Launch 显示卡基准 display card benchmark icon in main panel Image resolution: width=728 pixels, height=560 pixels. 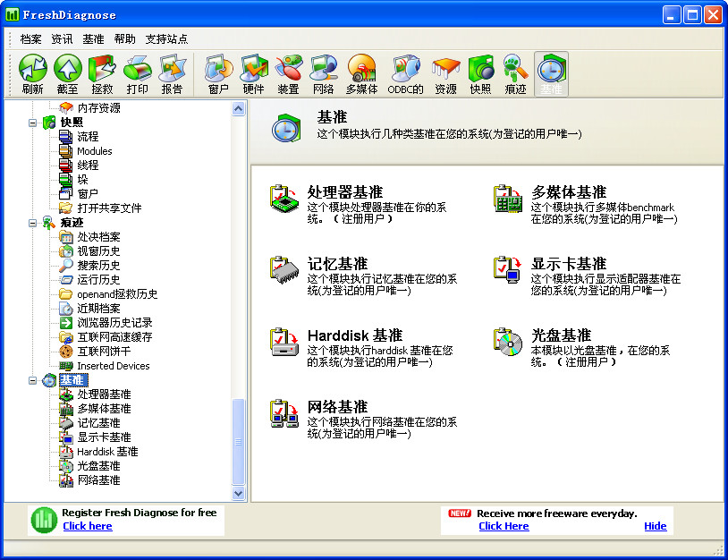point(508,270)
